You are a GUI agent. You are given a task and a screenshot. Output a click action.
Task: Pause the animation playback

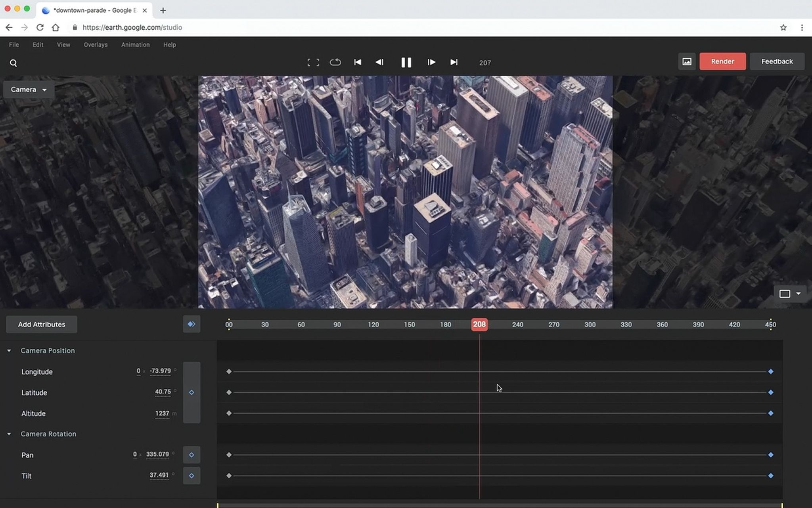tap(406, 62)
